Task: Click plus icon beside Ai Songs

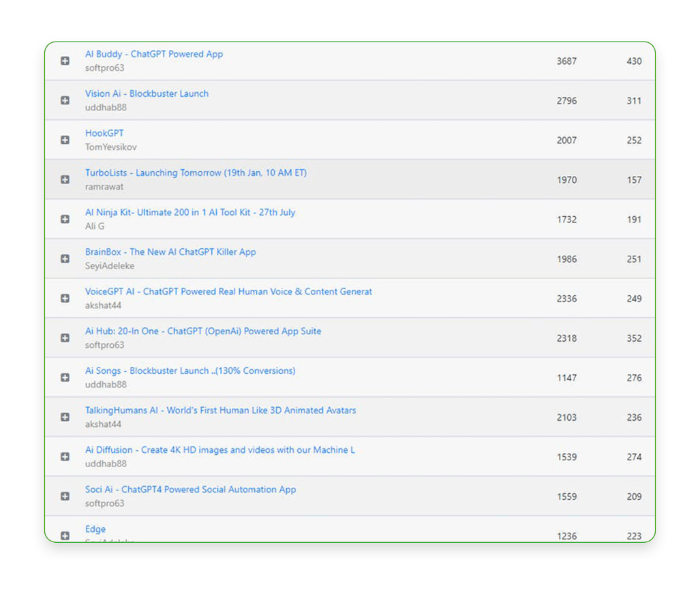Action: pyautogui.click(x=65, y=377)
